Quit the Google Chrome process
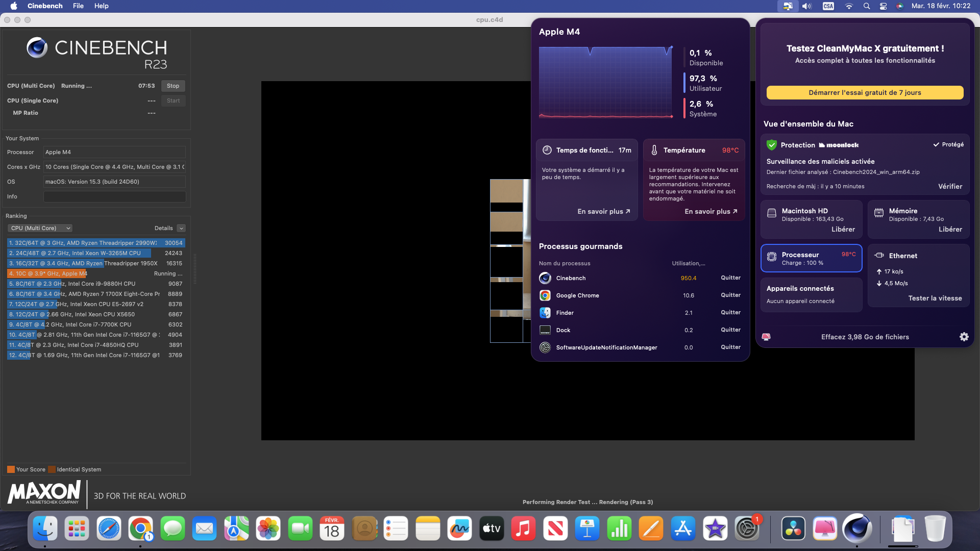 tap(730, 295)
